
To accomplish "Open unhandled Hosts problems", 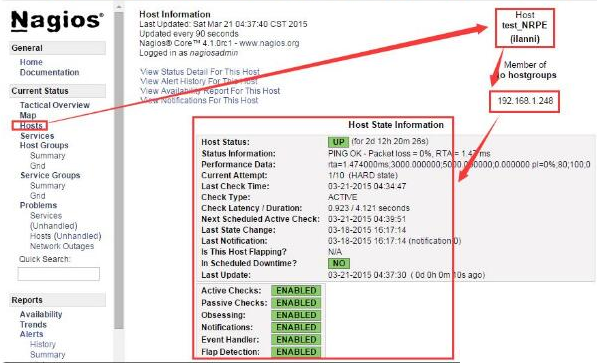I will click(x=66, y=236).
